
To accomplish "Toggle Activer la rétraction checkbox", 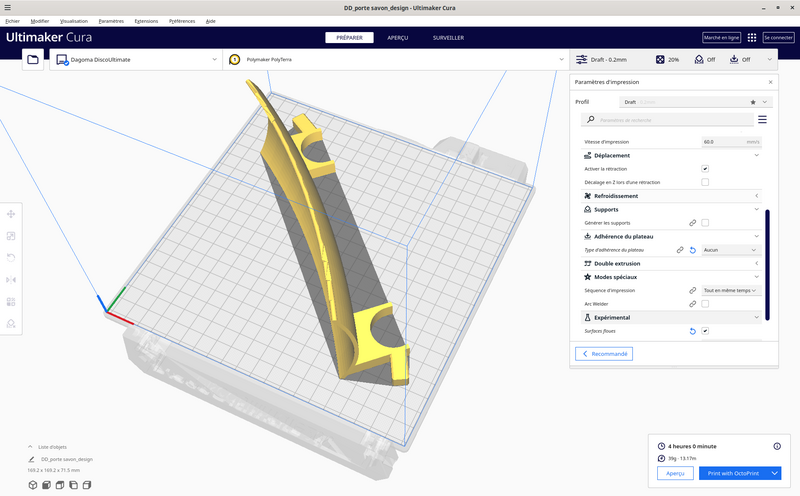I will [x=705, y=169].
